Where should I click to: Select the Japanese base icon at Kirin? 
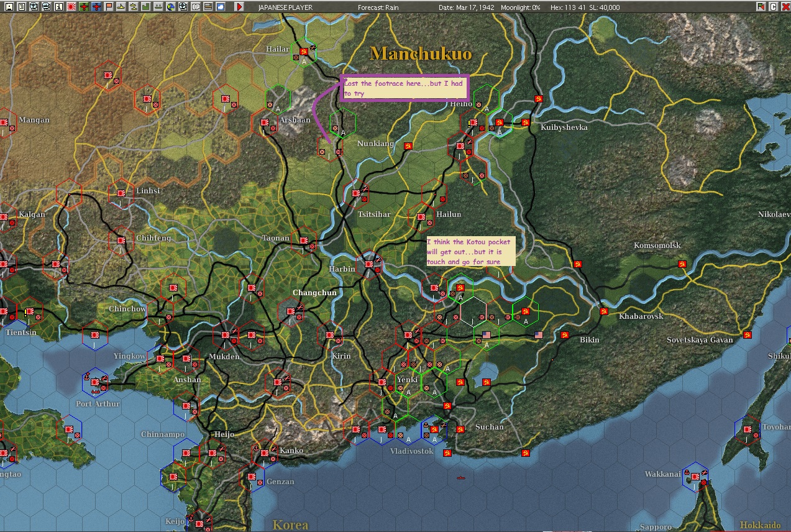pyautogui.click(x=329, y=336)
